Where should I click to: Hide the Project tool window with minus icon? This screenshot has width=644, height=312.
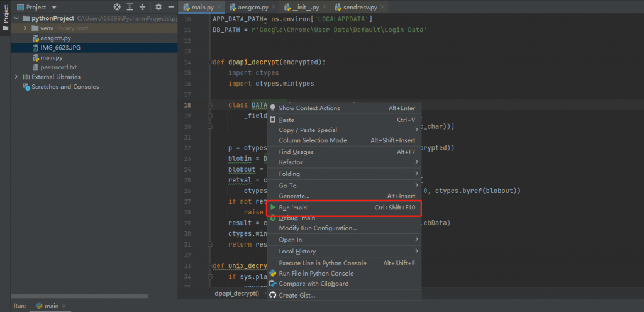[170, 7]
